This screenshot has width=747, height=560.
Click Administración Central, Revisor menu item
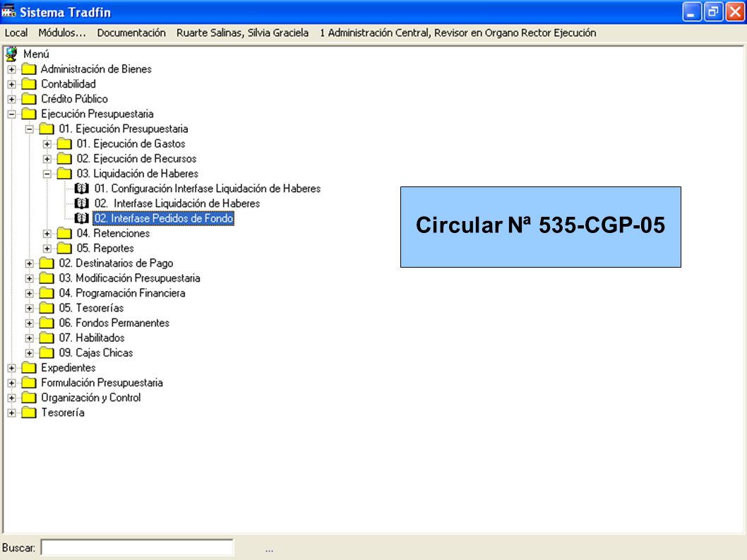(458, 33)
